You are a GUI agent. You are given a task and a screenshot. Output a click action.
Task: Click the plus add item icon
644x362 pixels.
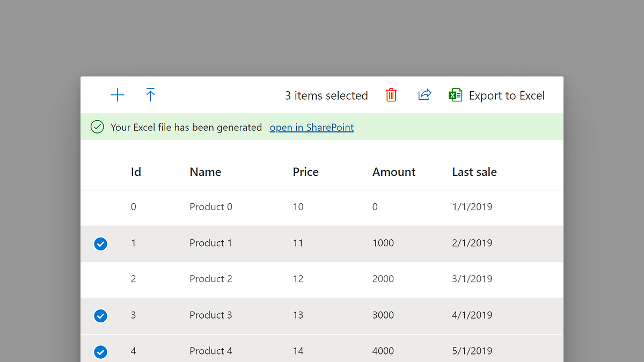tap(117, 95)
